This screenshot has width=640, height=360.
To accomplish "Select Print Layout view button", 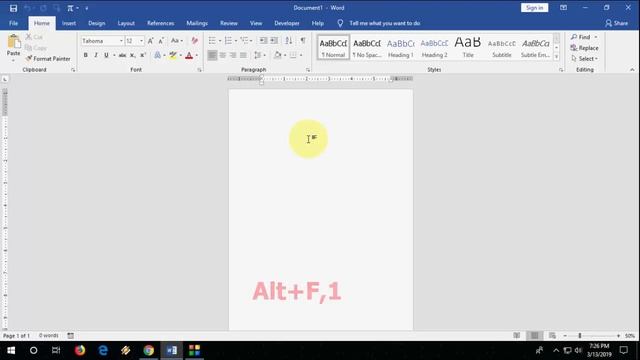I will pyautogui.click(x=534, y=336).
